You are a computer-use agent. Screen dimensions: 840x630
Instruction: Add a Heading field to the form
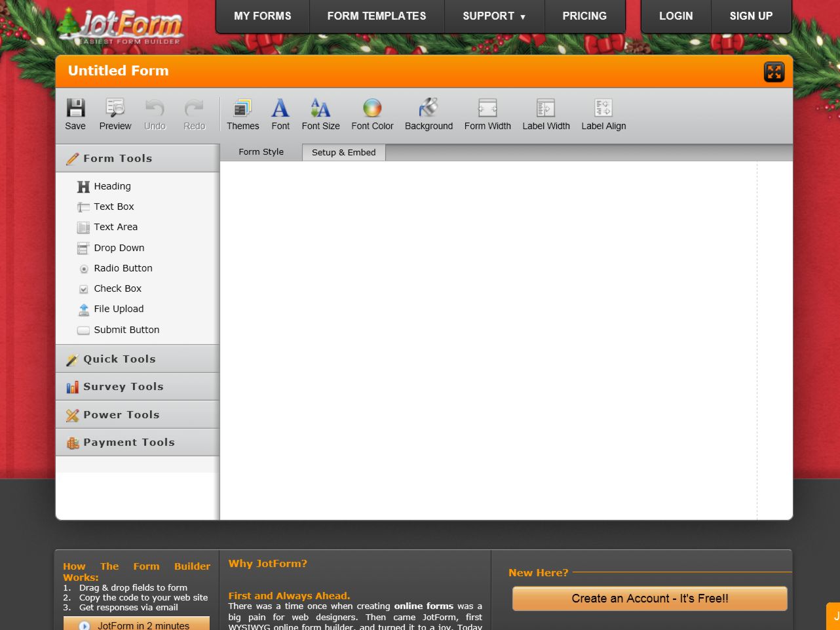tap(112, 186)
